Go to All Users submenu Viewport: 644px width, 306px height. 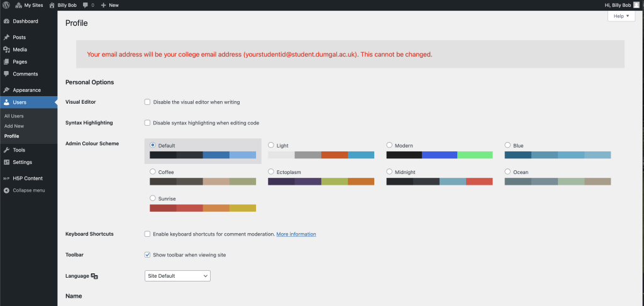coord(14,116)
